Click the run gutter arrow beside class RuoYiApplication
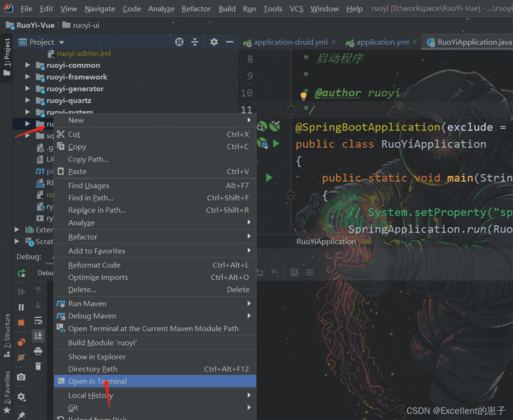 click(276, 144)
